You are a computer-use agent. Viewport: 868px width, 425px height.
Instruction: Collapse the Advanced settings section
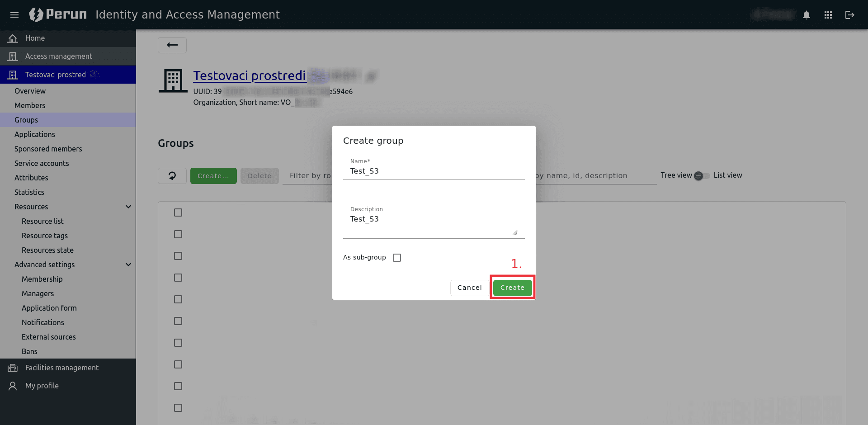128,264
